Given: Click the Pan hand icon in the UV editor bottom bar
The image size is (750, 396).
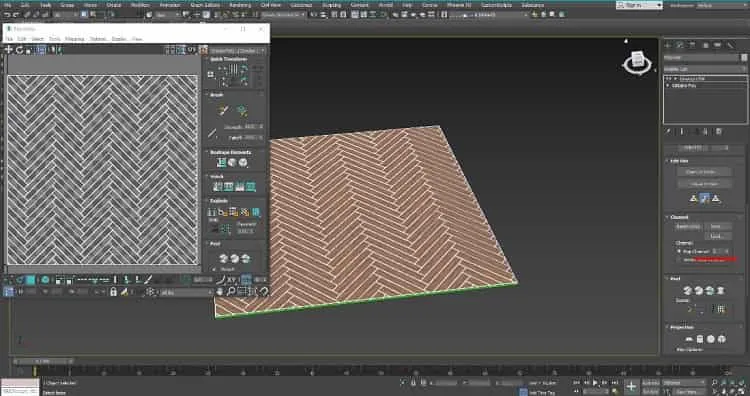Looking at the screenshot, I should pyautogui.click(x=220, y=291).
